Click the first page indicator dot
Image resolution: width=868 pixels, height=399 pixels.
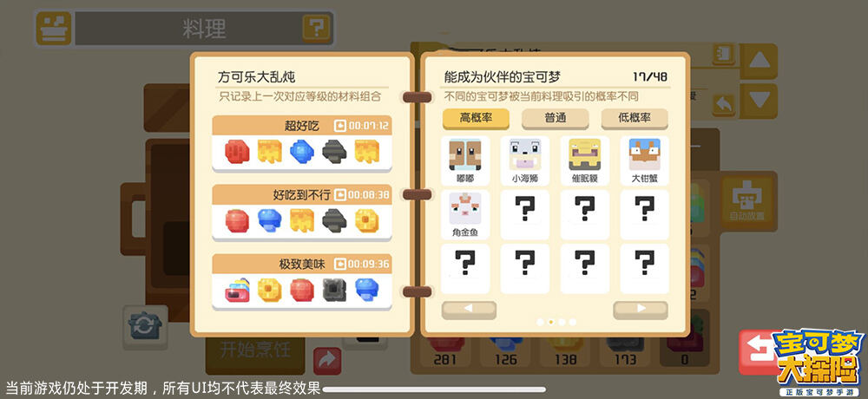pyautogui.click(x=540, y=322)
